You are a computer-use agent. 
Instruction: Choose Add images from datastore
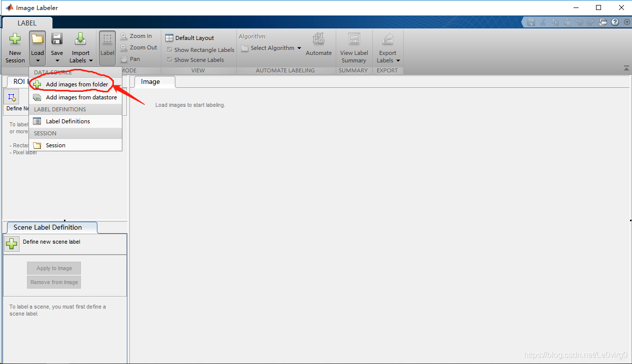pos(75,97)
